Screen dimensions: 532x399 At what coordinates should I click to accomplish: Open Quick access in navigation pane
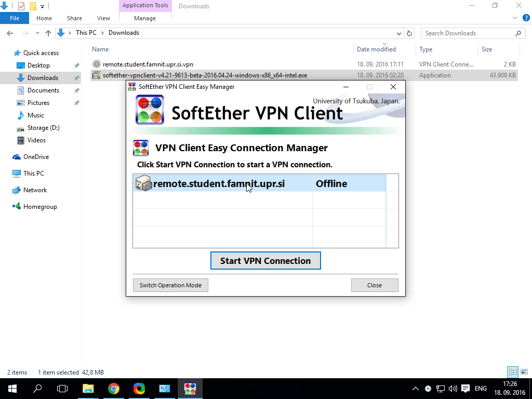pos(41,53)
